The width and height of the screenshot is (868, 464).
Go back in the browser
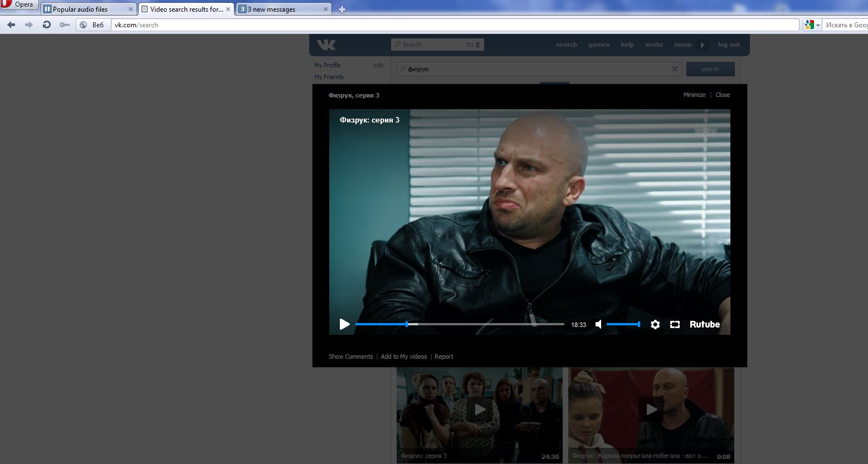[11, 25]
